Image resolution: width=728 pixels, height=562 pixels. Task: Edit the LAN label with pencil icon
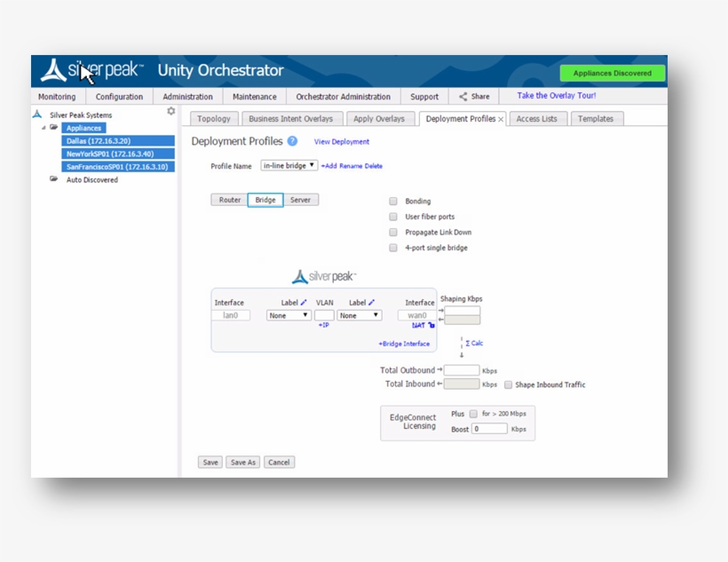[x=304, y=303]
